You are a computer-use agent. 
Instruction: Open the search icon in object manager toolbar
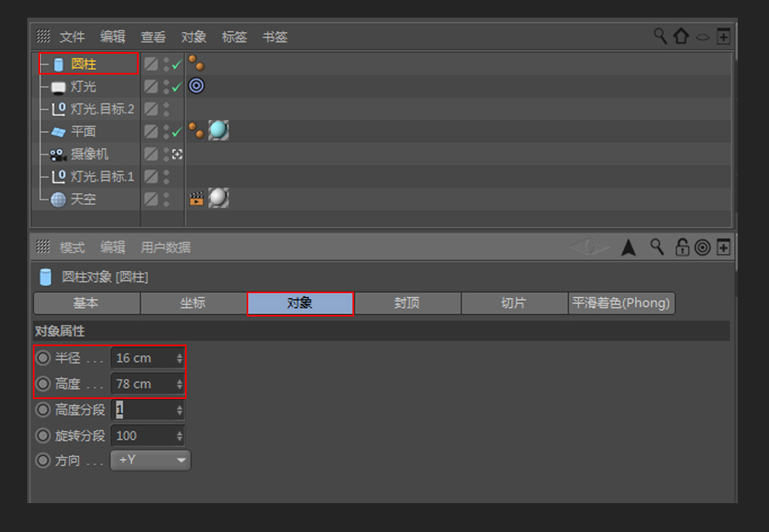click(x=660, y=35)
